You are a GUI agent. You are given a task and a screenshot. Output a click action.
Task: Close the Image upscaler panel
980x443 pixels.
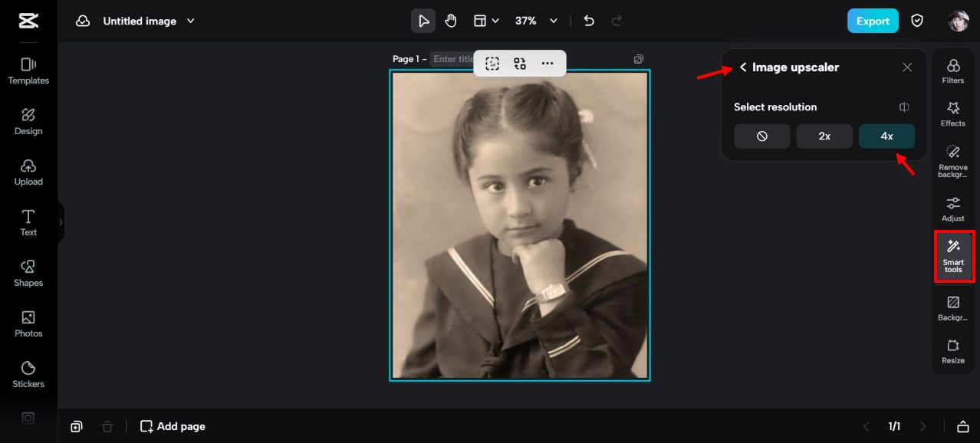[907, 67]
